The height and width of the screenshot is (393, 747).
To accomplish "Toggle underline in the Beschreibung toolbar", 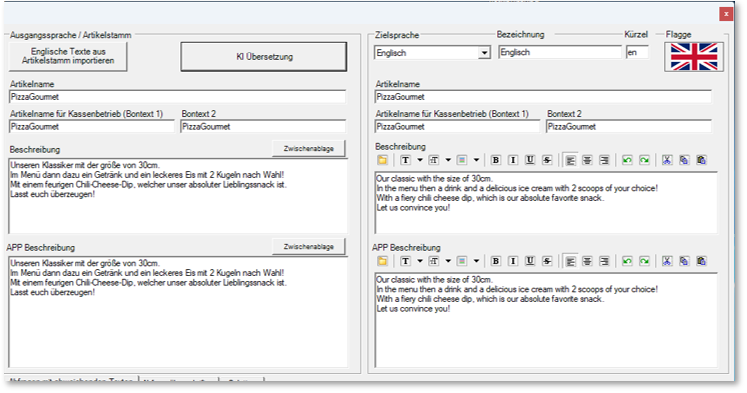I will pos(530,160).
